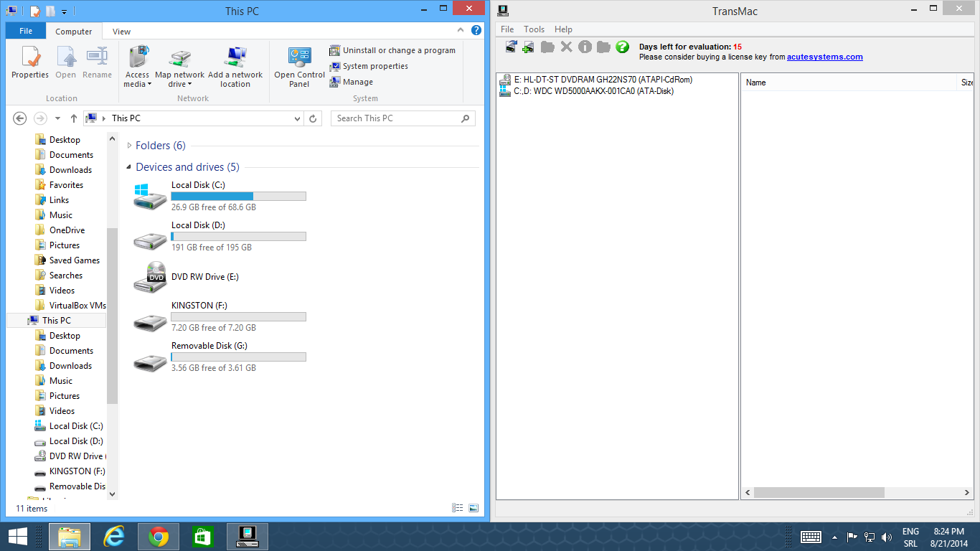Click the Properties icon in quick access toolbar
Viewport: 980px width, 551px height.
(34, 11)
